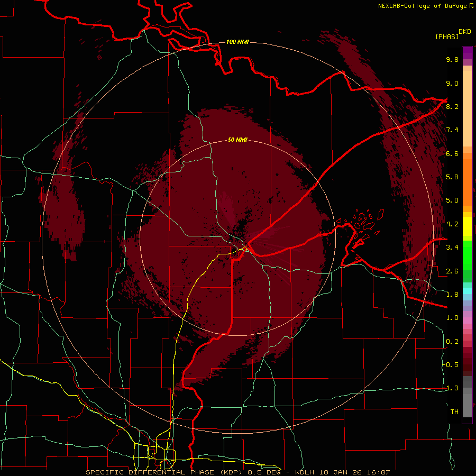Click the -0.5 value on the color scale
The image size is (476, 476).
click(451, 365)
